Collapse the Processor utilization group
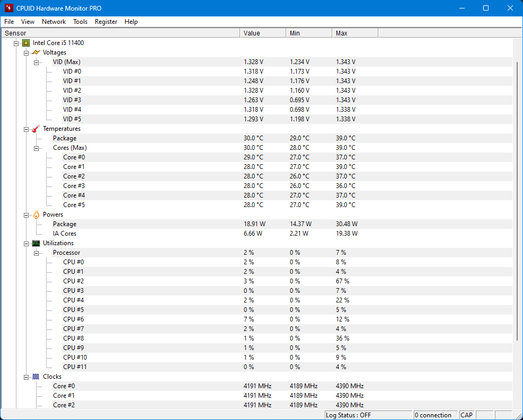Screen dimensions: 523x420 (36, 253)
